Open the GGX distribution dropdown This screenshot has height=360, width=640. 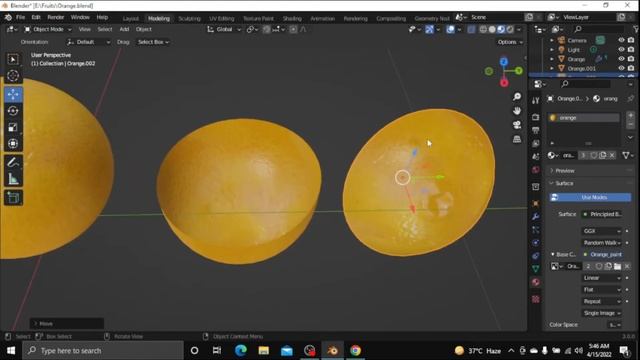click(x=602, y=231)
